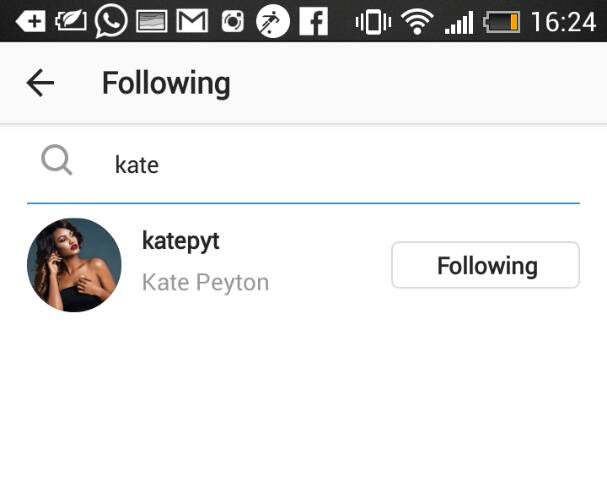The image size is (607, 486).
Task: Tap the Kate Peyton display name
Action: click(205, 282)
